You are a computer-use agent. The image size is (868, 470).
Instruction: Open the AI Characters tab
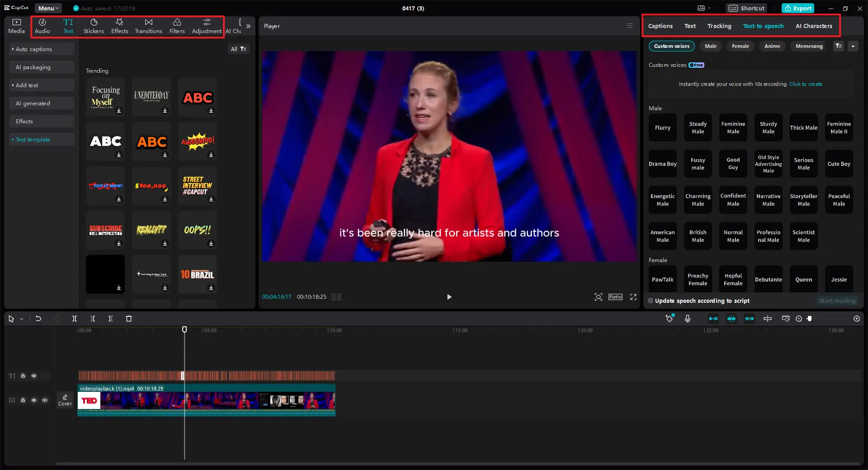pos(814,26)
